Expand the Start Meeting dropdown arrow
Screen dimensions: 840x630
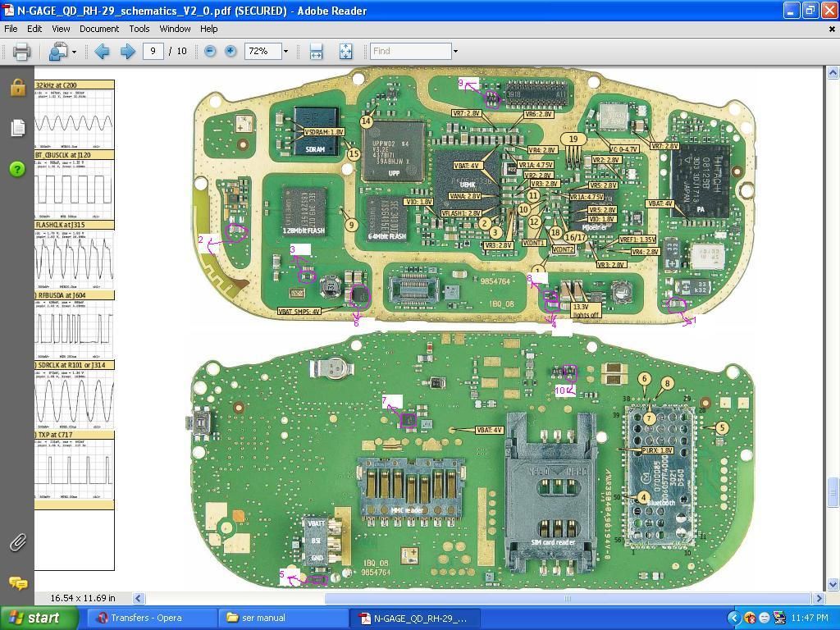(74, 52)
